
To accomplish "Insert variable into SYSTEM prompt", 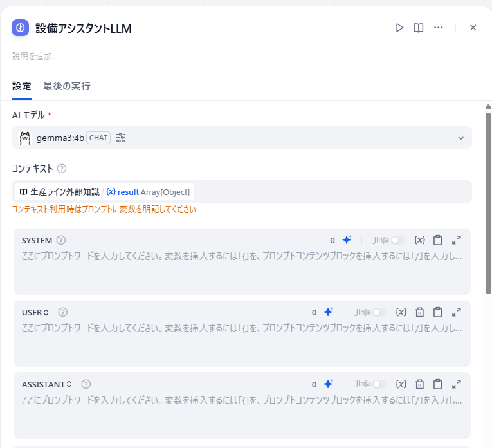I will pyautogui.click(x=419, y=240).
